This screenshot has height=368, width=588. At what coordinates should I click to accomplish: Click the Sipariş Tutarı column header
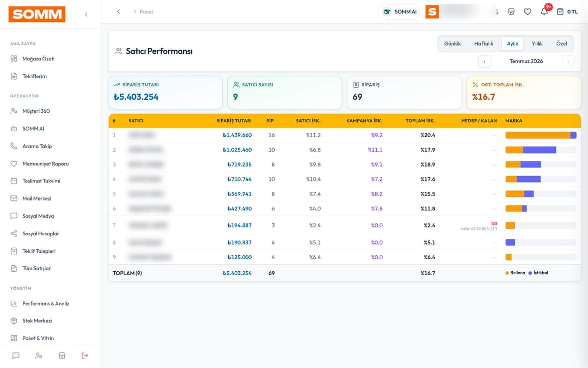click(234, 121)
